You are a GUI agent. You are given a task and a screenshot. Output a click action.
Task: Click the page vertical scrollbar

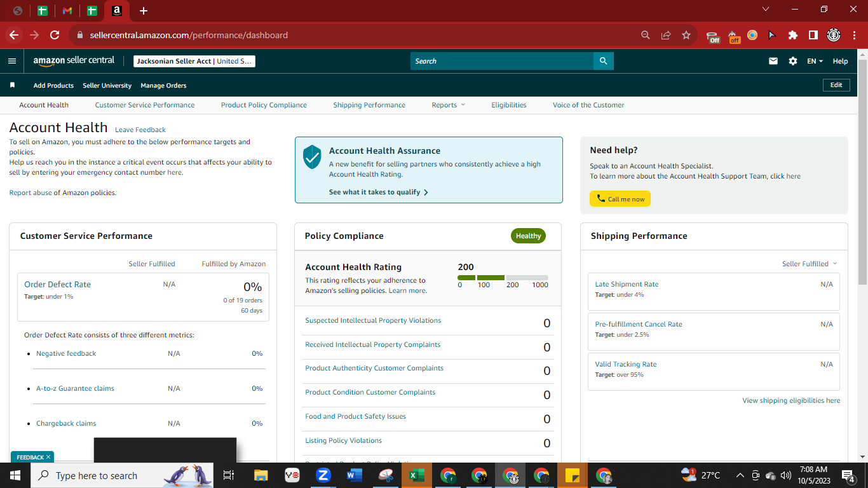862,172
